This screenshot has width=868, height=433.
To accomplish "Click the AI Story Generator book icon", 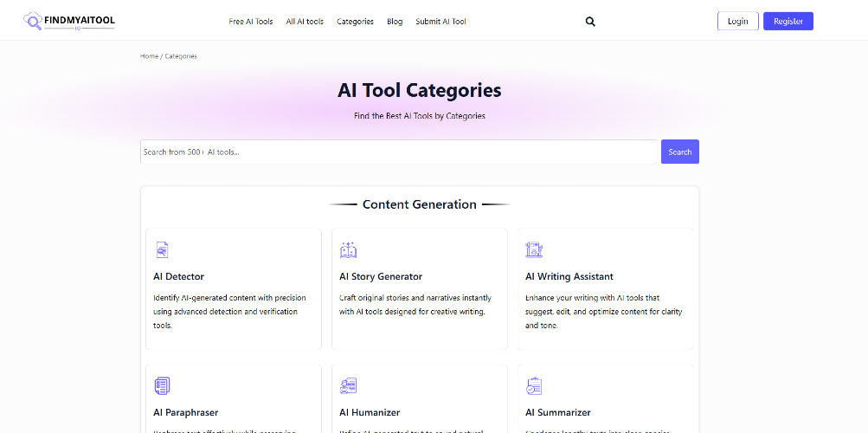I will tap(348, 250).
